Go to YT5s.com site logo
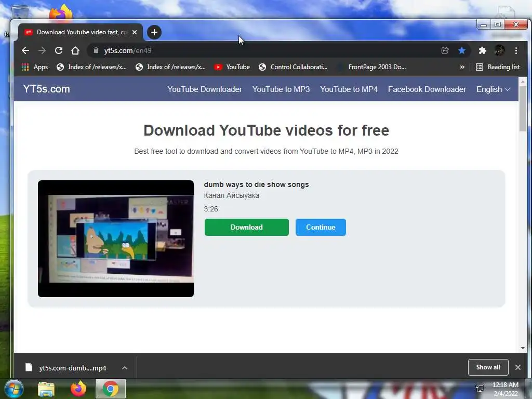Viewport: 532px width, 399px height. coord(46,89)
